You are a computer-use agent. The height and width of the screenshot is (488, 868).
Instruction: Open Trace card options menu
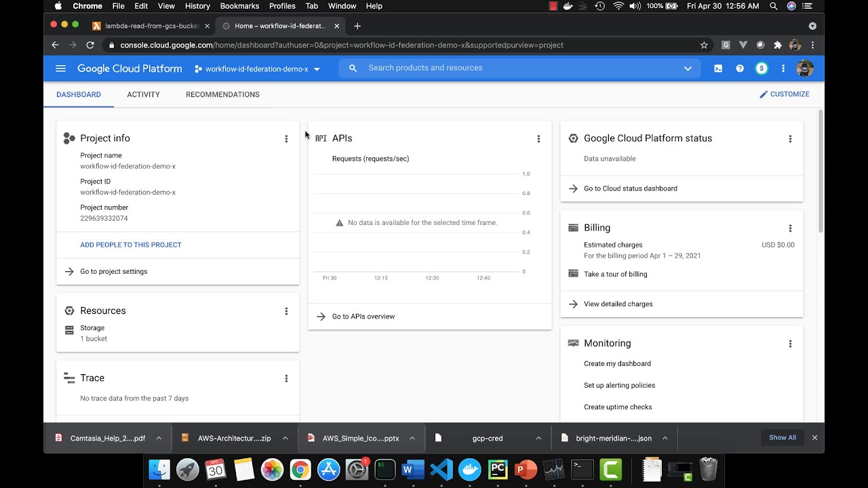(286, 378)
